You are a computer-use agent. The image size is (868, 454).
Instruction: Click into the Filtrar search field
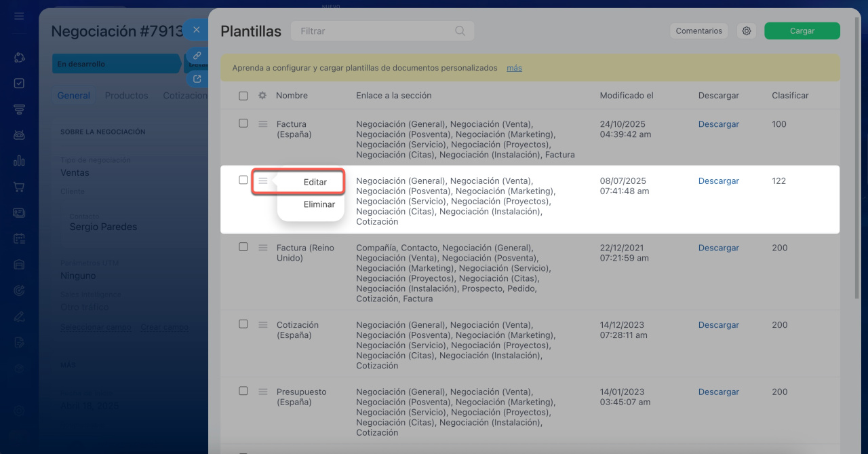(x=373, y=31)
